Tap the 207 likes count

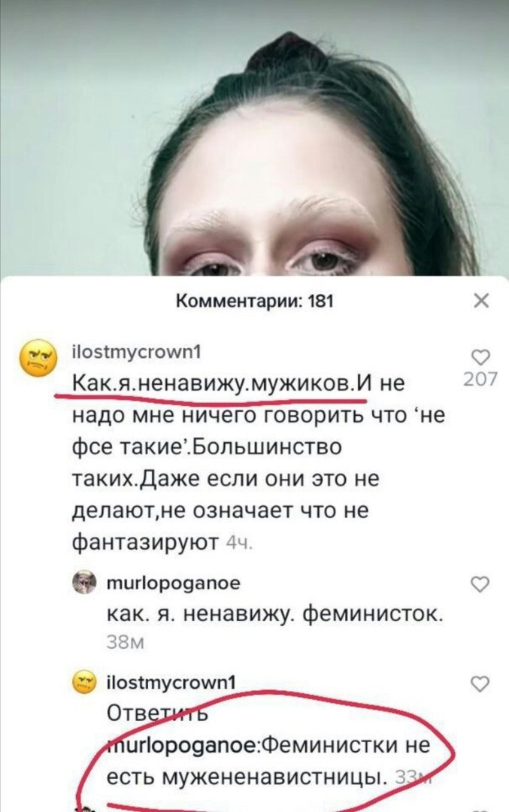480,379
